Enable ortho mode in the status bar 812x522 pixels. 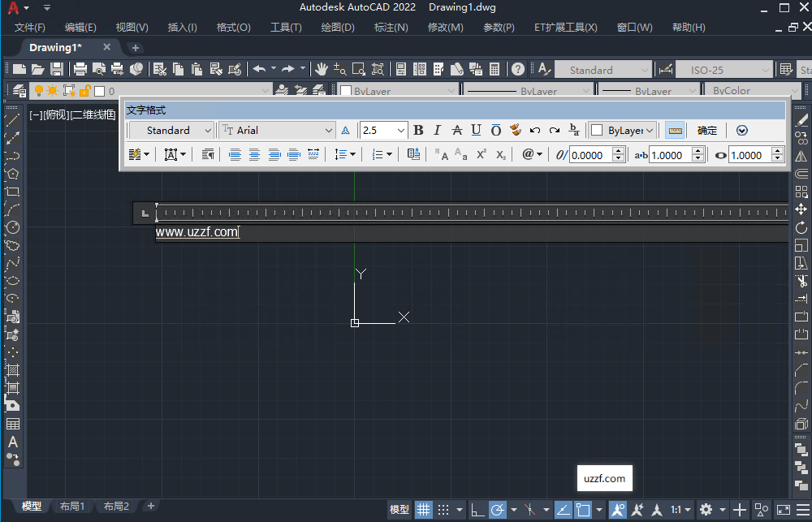coord(476,509)
